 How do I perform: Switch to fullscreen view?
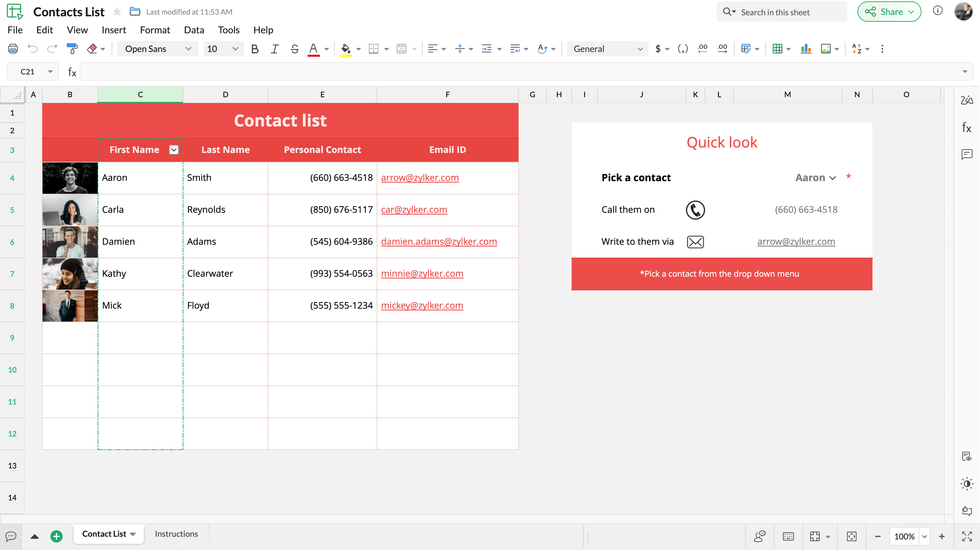(967, 536)
